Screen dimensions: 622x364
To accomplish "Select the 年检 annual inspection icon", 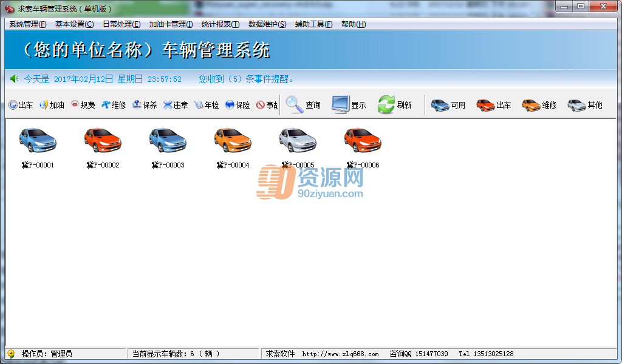I will coord(207,105).
